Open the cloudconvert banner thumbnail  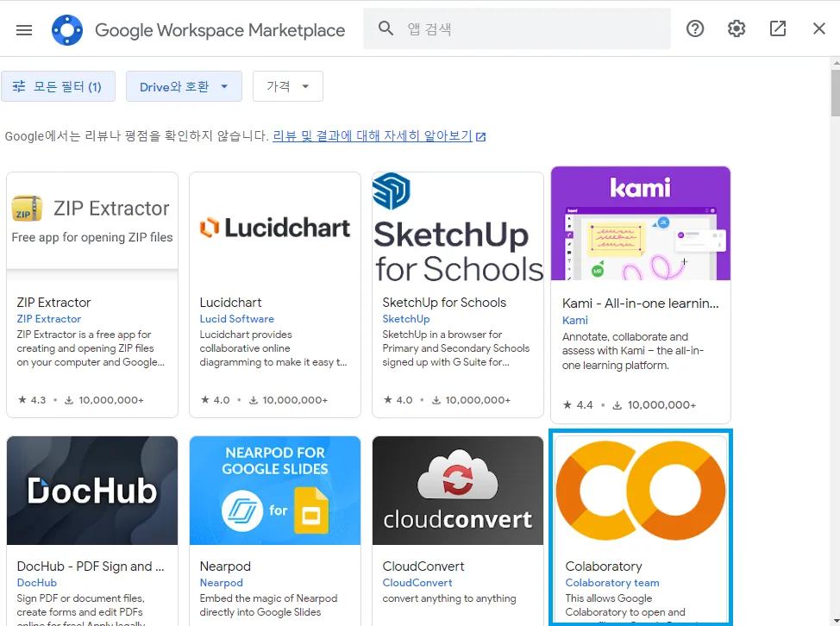[458, 491]
